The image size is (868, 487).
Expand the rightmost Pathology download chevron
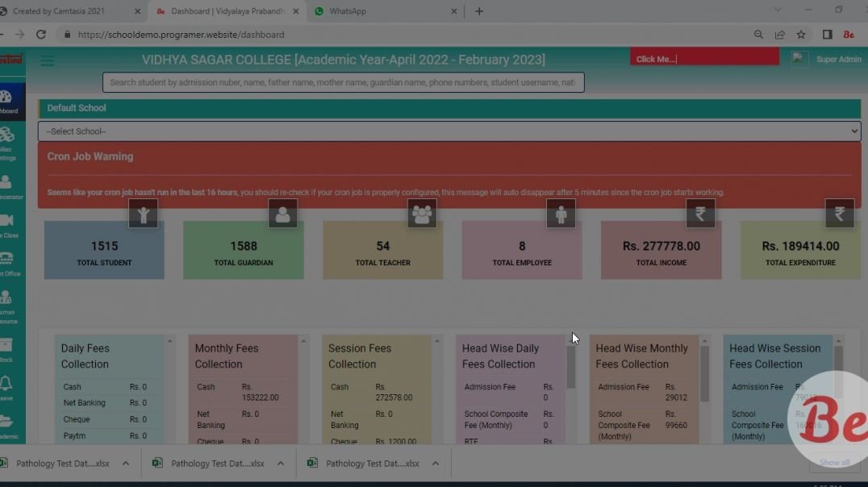coord(435,464)
